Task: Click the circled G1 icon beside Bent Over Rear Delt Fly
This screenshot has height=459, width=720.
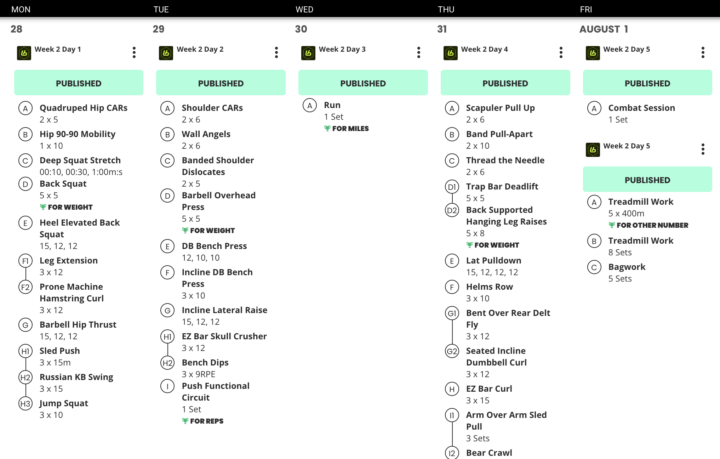Action: [452, 313]
